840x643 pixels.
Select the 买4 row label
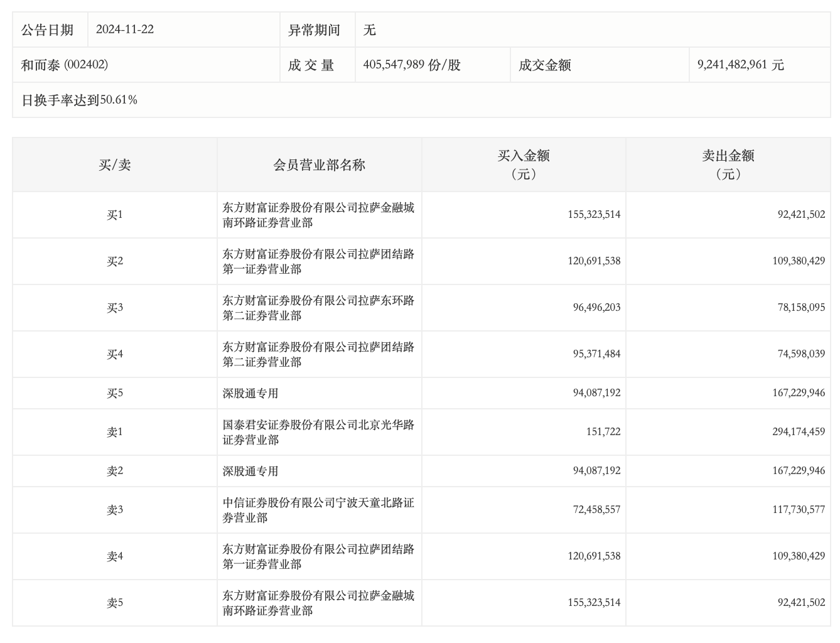(x=115, y=355)
